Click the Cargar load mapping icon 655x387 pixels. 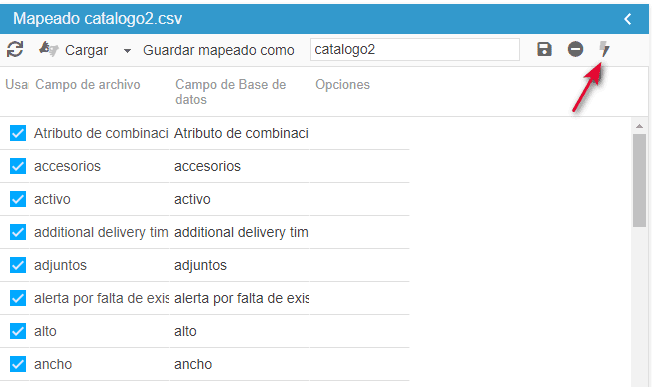coord(48,49)
